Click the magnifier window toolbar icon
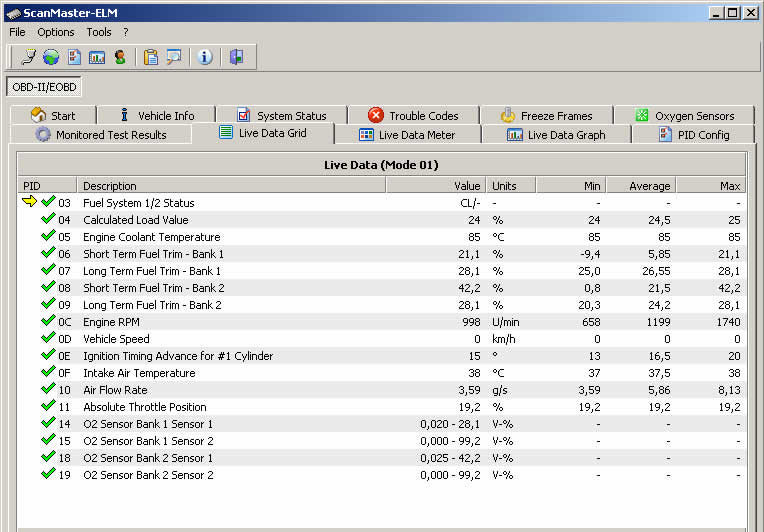This screenshot has width=764, height=532. (x=174, y=57)
